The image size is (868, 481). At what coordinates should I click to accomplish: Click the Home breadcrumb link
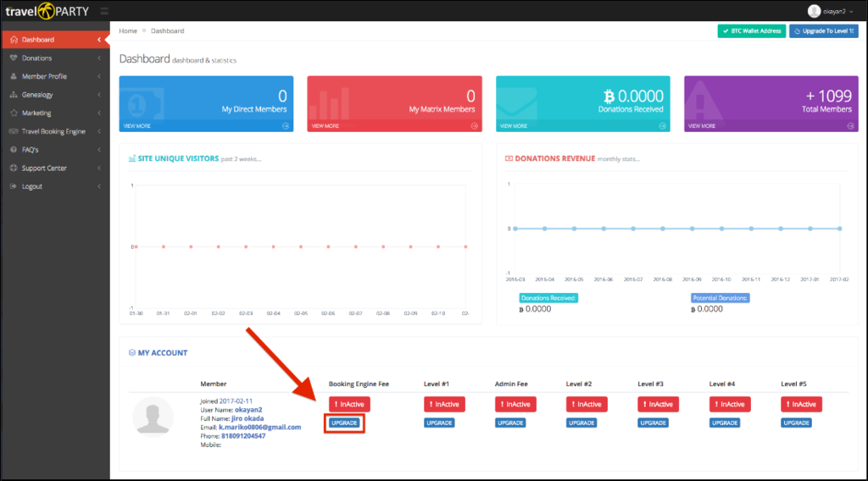pos(128,31)
